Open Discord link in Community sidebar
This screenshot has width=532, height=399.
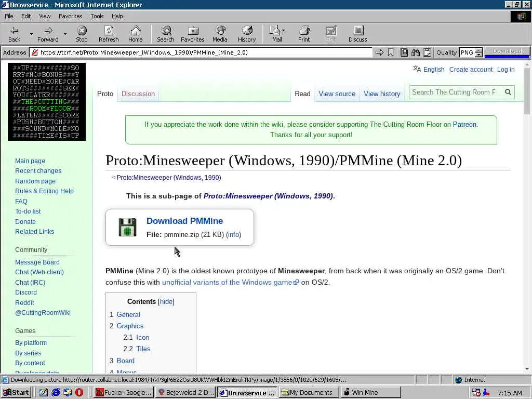tap(26, 292)
